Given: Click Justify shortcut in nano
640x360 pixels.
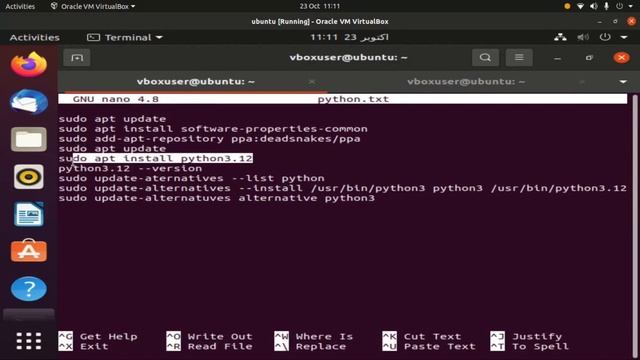Looking at the screenshot, I should [526, 336].
